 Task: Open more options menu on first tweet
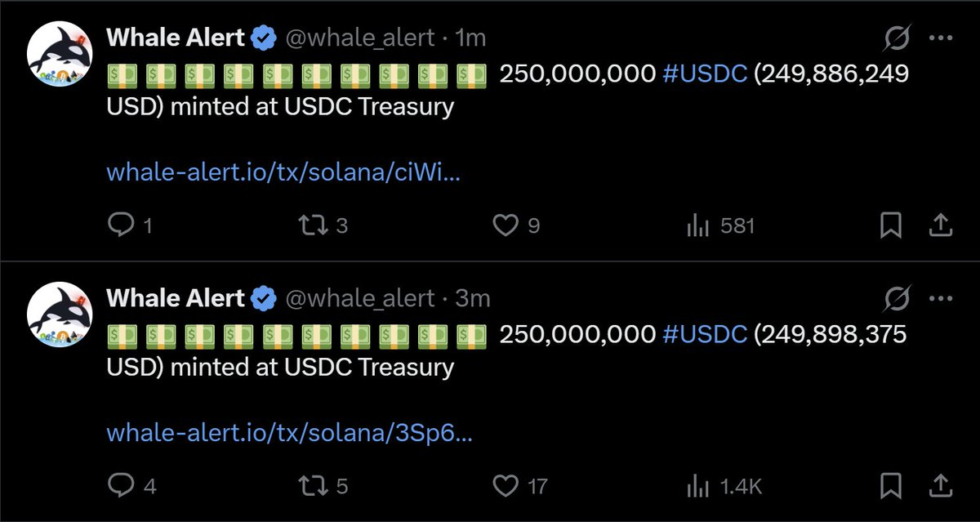click(941, 38)
